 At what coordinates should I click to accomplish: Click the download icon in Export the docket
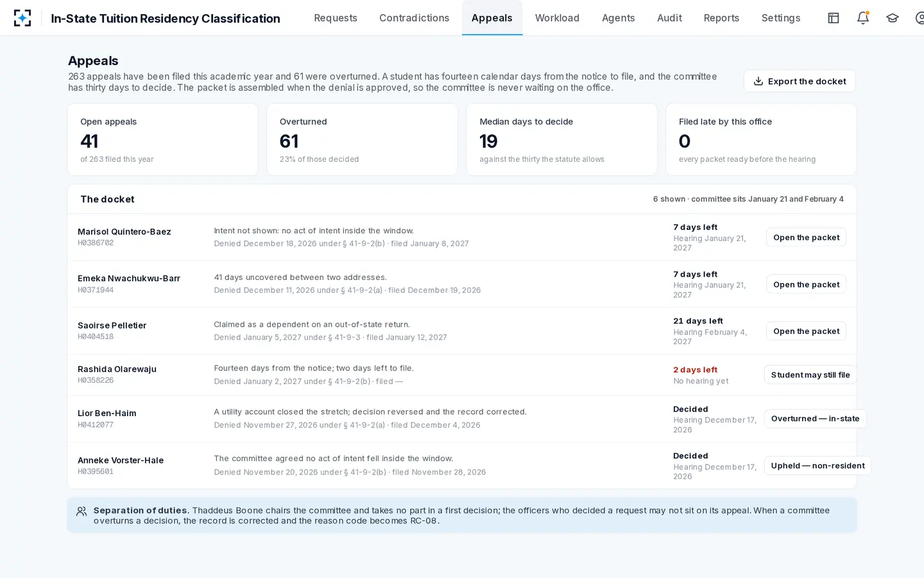click(x=758, y=82)
